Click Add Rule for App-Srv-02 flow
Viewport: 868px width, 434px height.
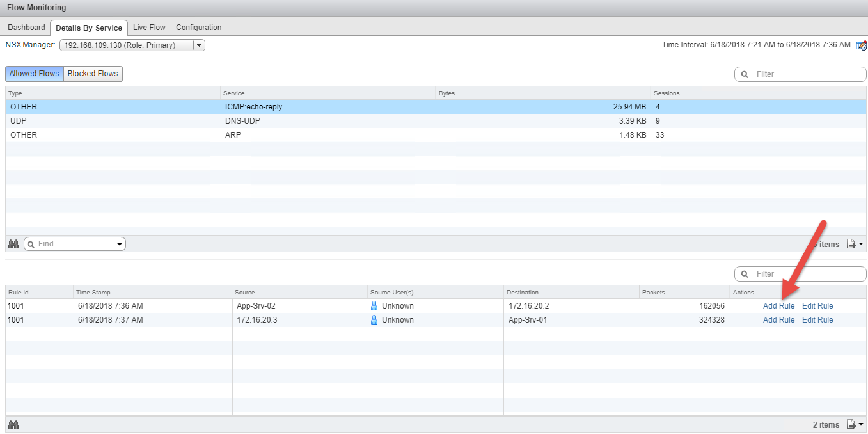click(x=778, y=306)
